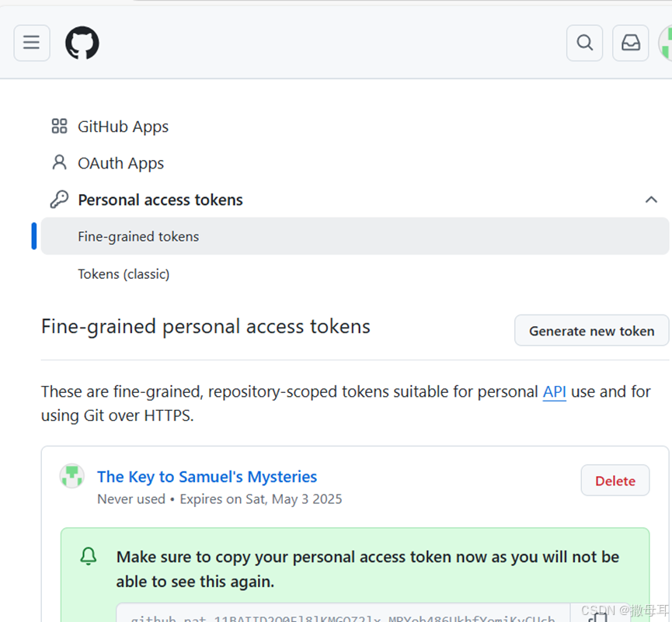Click the bell icon in green notice
672x622 pixels.
[89, 556]
